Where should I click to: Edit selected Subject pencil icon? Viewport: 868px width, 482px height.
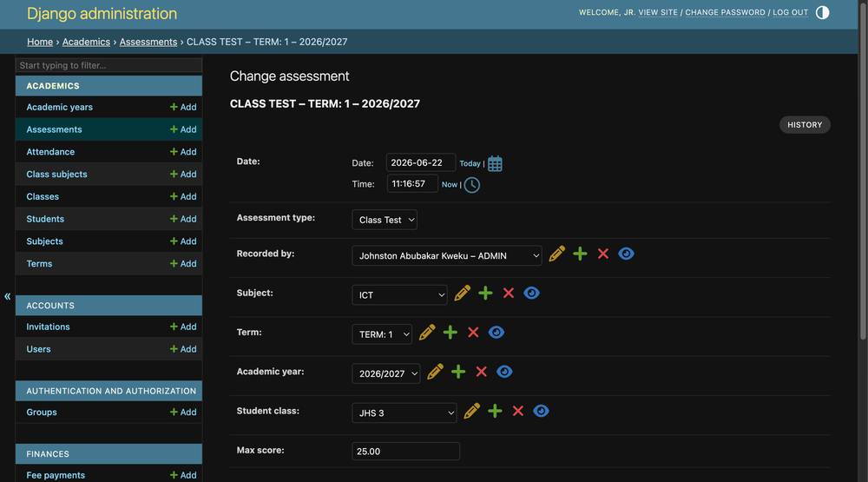(463, 293)
